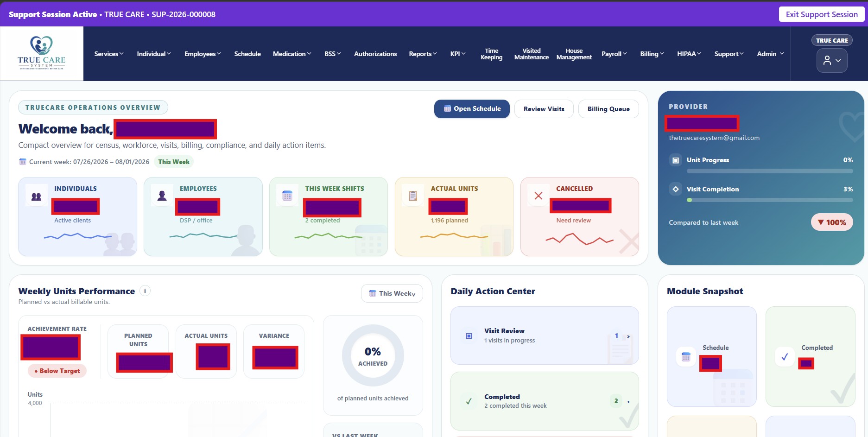Click the Visit Completion progress bar
This screenshot has width=868, height=437.
770,200
